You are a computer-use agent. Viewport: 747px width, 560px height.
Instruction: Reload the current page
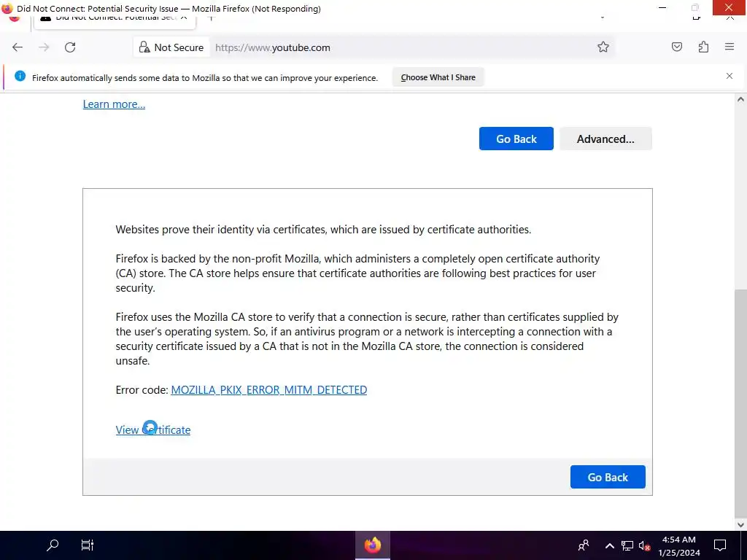tap(70, 47)
